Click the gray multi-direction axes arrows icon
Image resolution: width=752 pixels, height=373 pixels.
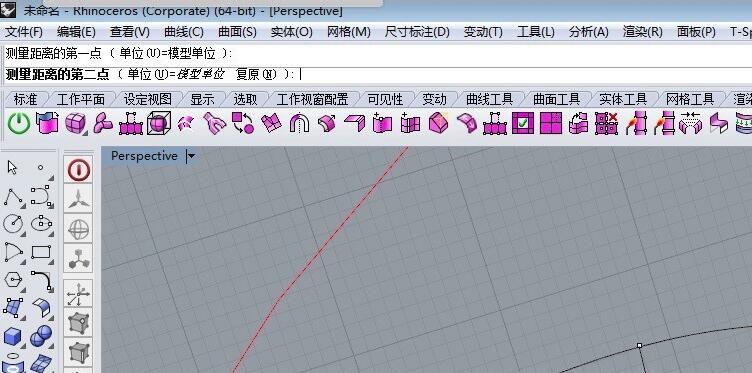(x=79, y=293)
